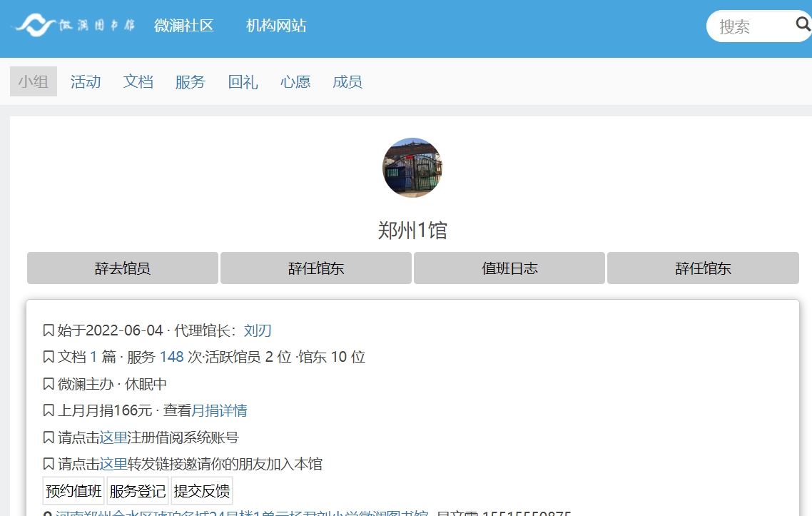
Task: Click the location pin icon by the address
Action: pyautogui.click(x=48, y=512)
